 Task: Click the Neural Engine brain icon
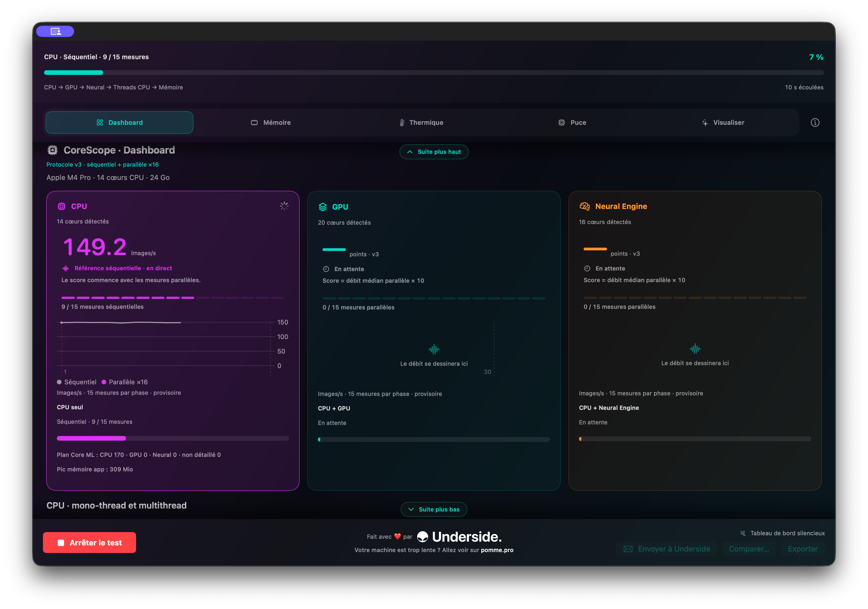coord(585,206)
